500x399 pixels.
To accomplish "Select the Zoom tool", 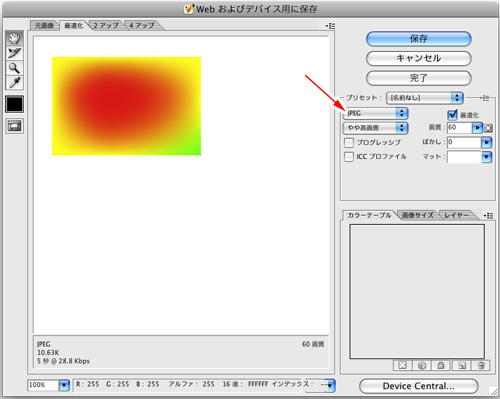I will [x=14, y=68].
